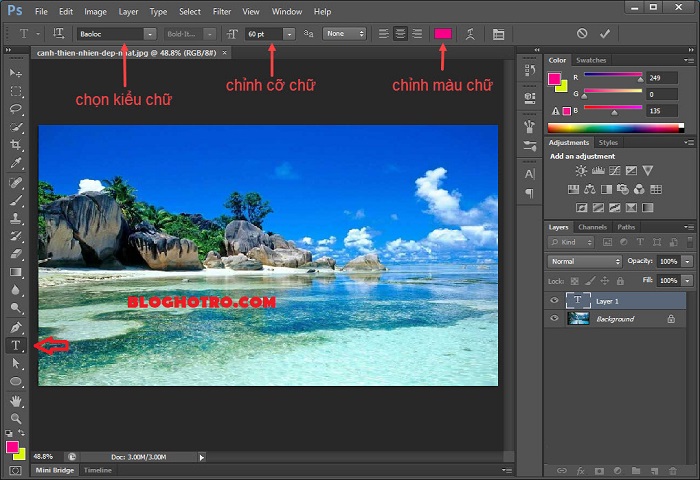Viewport: 700px width, 480px height.
Task: Open the Filter menu
Action: [x=222, y=12]
